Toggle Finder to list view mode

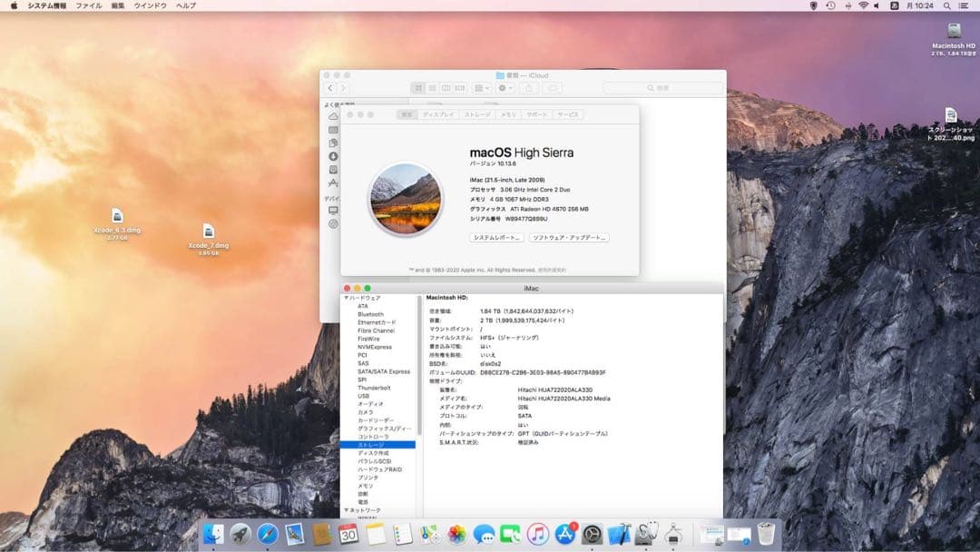431,87
